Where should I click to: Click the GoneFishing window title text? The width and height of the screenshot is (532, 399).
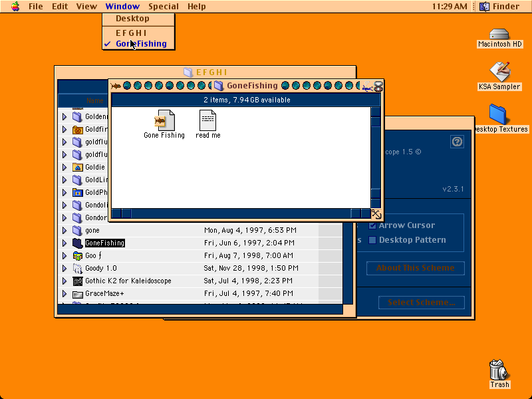coord(252,86)
